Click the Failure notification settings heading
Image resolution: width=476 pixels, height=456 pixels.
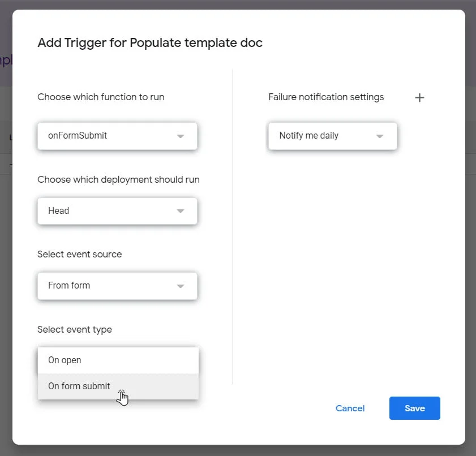click(x=326, y=97)
